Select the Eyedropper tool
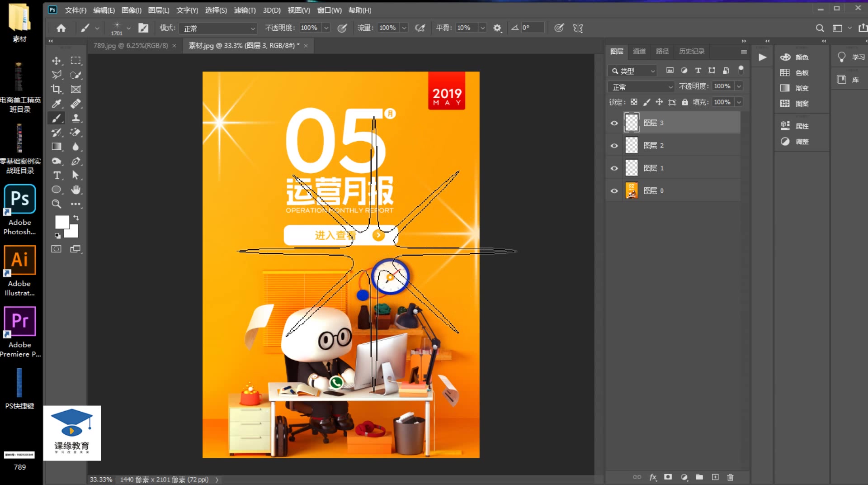The width and height of the screenshot is (868, 485). click(57, 104)
